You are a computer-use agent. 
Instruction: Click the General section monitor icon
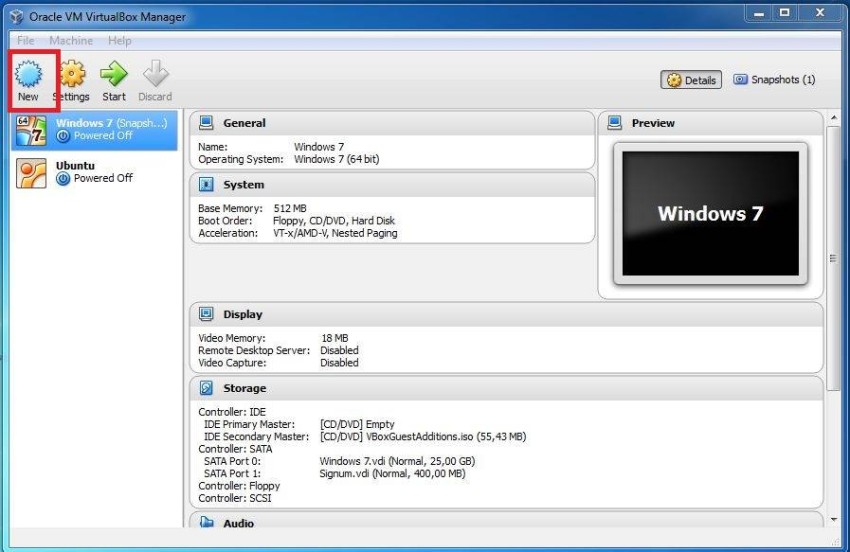[x=206, y=123]
